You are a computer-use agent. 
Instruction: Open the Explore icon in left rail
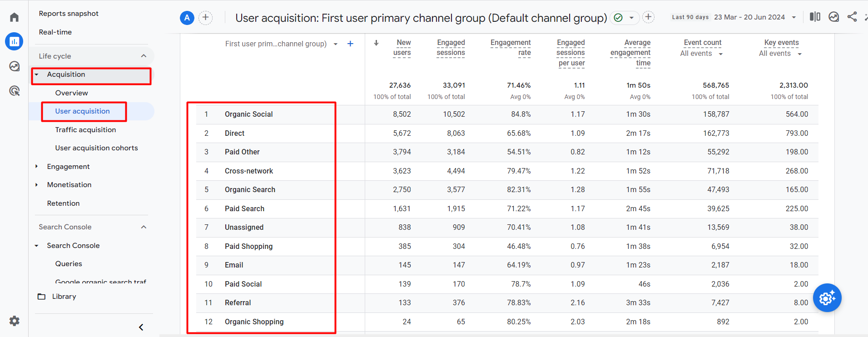point(14,66)
